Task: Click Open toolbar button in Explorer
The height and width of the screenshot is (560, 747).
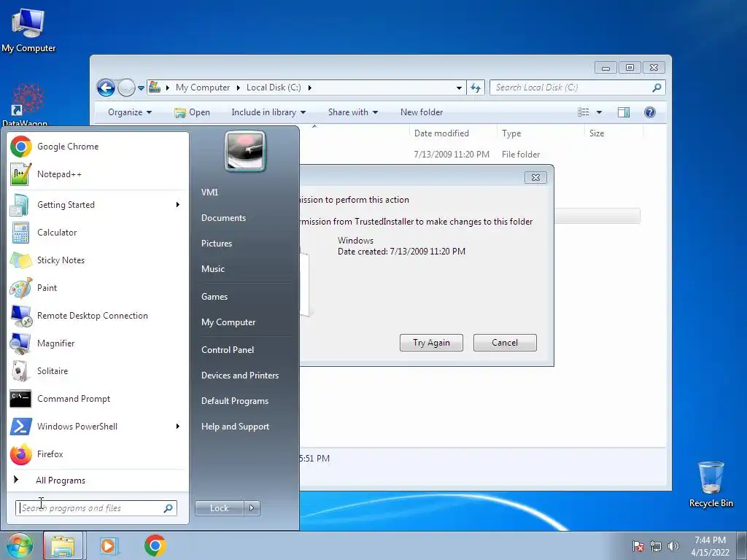Action: click(192, 112)
